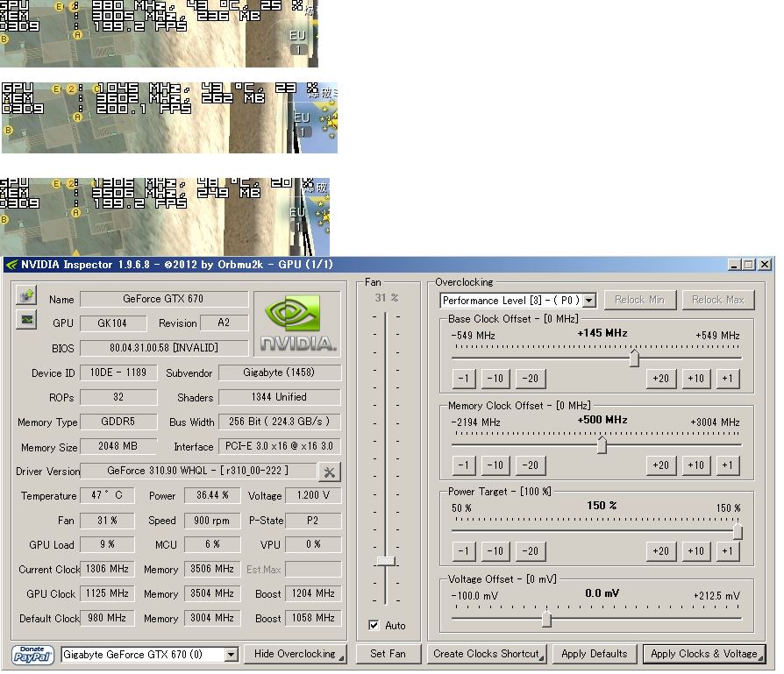Image resolution: width=784 pixels, height=674 pixels.
Task: Click the Relock Max button
Action: coord(718,300)
